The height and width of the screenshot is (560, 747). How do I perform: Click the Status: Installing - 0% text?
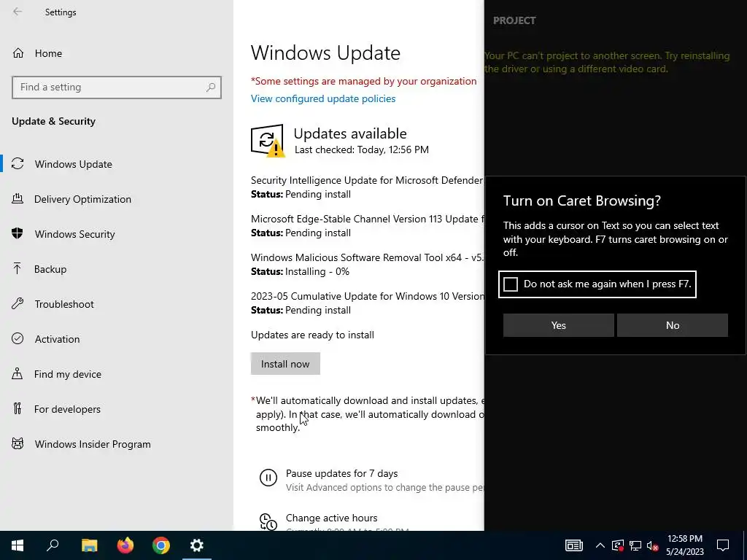[300, 271]
